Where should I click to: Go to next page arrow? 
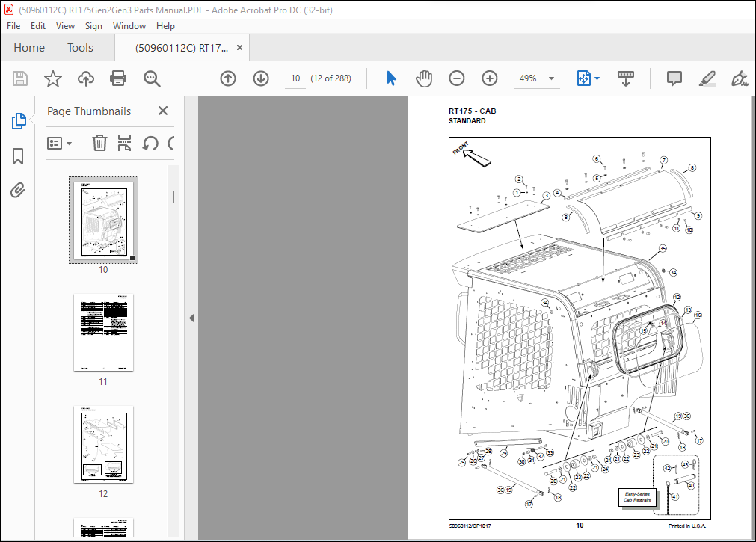(x=261, y=78)
